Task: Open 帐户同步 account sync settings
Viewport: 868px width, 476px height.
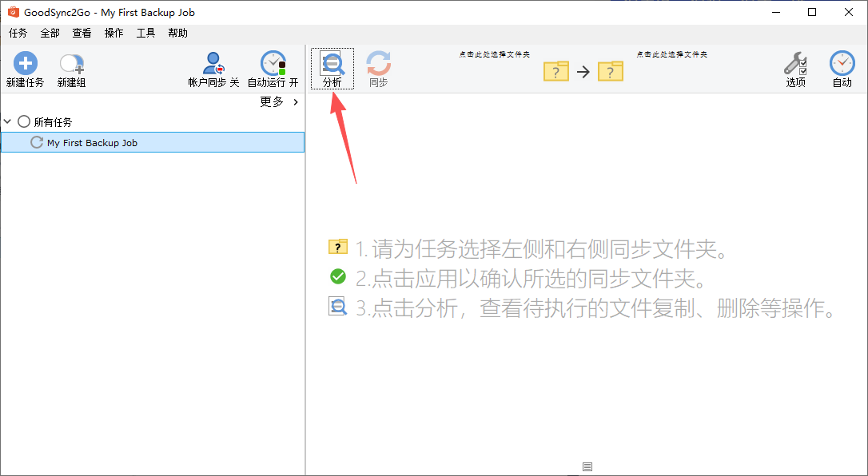Action: (x=213, y=69)
